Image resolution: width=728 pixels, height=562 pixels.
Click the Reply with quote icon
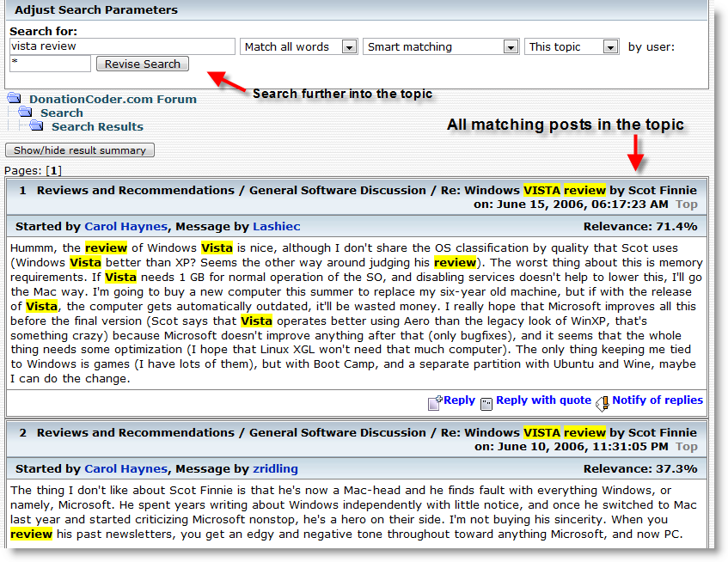[x=486, y=404]
